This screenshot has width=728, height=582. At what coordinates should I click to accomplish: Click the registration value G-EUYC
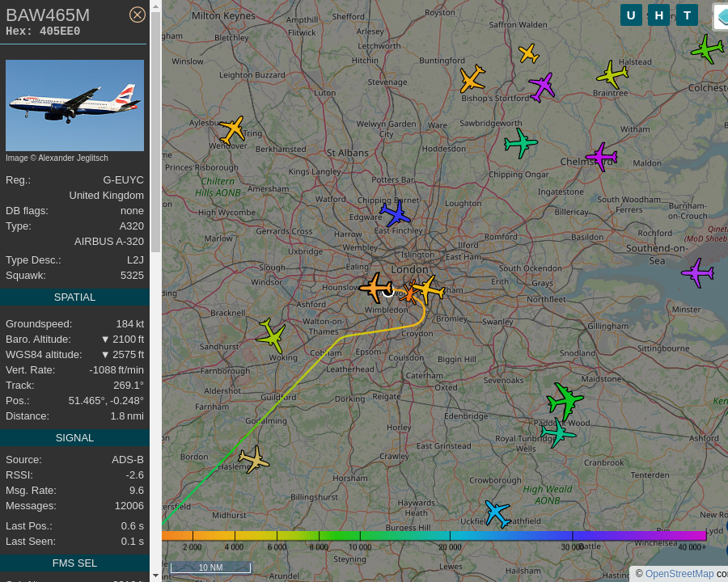pos(123,180)
